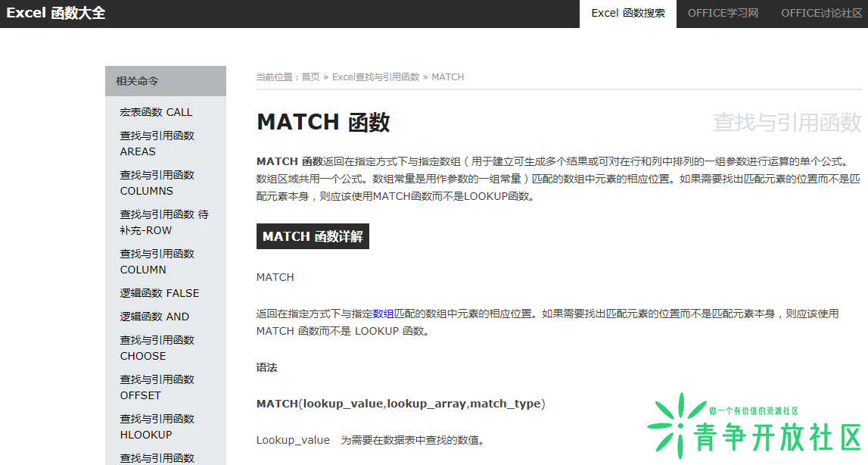Click the 相关命令 sidebar header
The height and width of the screenshot is (465, 868).
pos(166,81)
